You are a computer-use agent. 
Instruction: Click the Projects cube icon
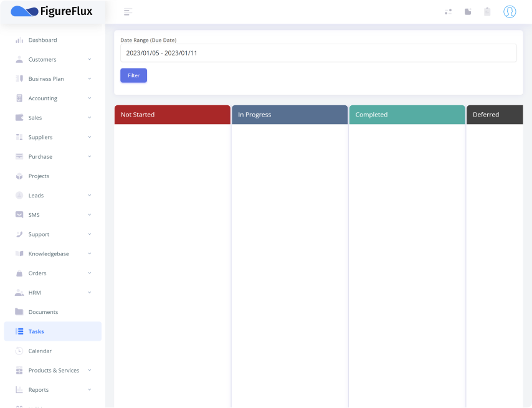coord(19,176)
